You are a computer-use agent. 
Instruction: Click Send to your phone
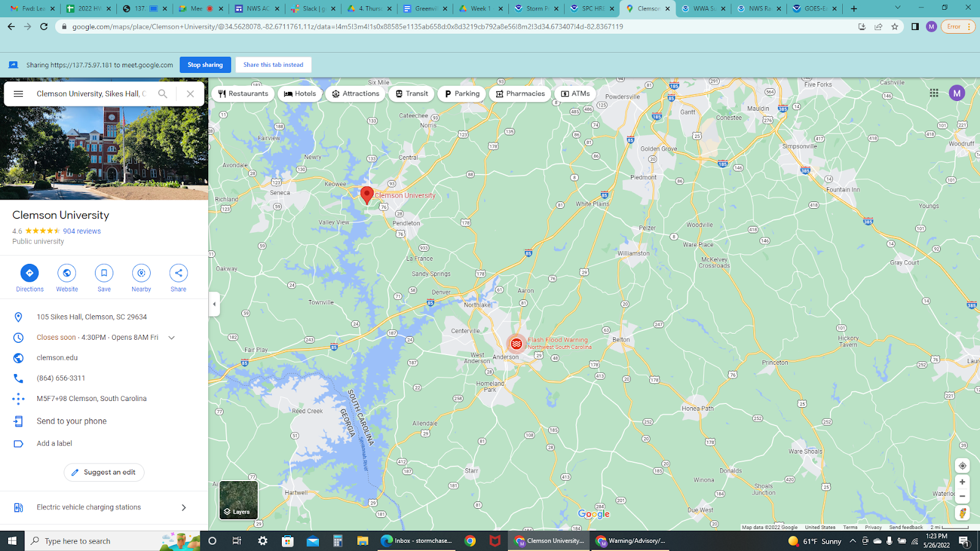pyautogui.click(x=72, y=421)
